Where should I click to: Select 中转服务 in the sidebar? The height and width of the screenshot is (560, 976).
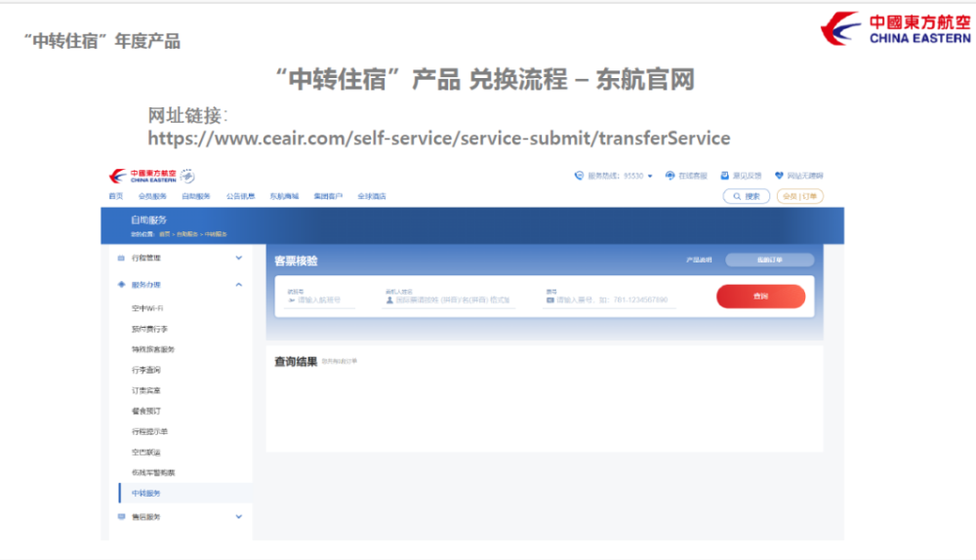tap(146, 494)
